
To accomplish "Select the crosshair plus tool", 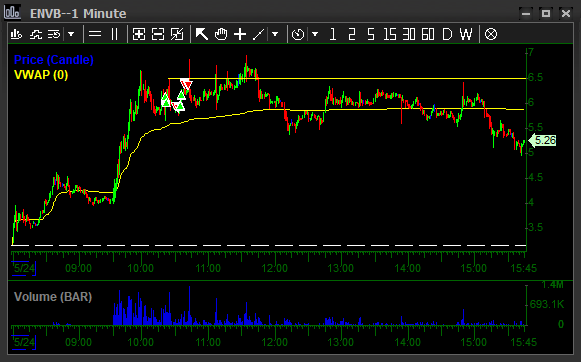I will (x=240, y=34).
